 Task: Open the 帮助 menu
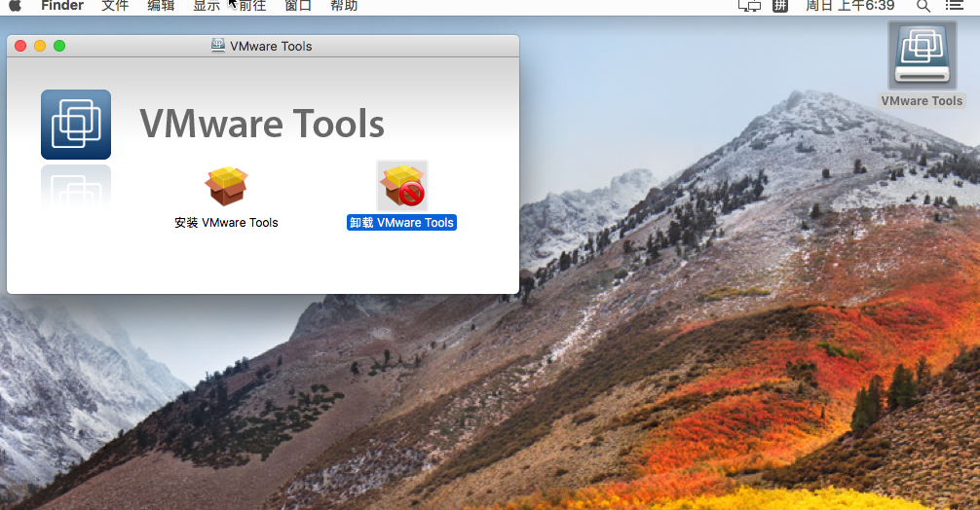[x=344, y=6]
